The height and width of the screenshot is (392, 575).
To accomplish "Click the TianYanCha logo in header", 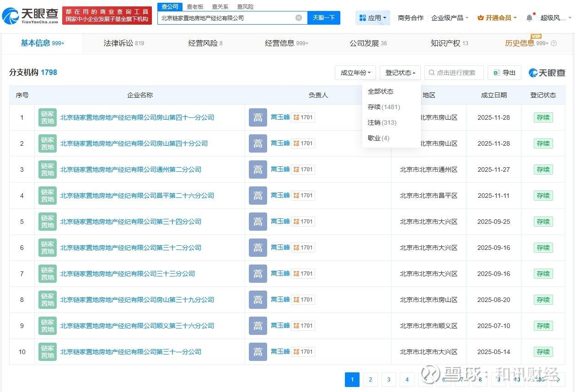I will pyautogui.click(x=30, y=16).
